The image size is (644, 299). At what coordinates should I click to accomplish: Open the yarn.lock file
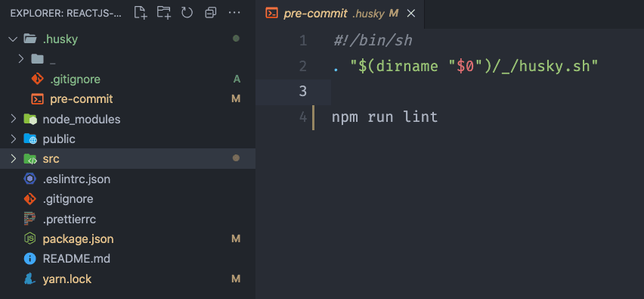pos(67,279)
